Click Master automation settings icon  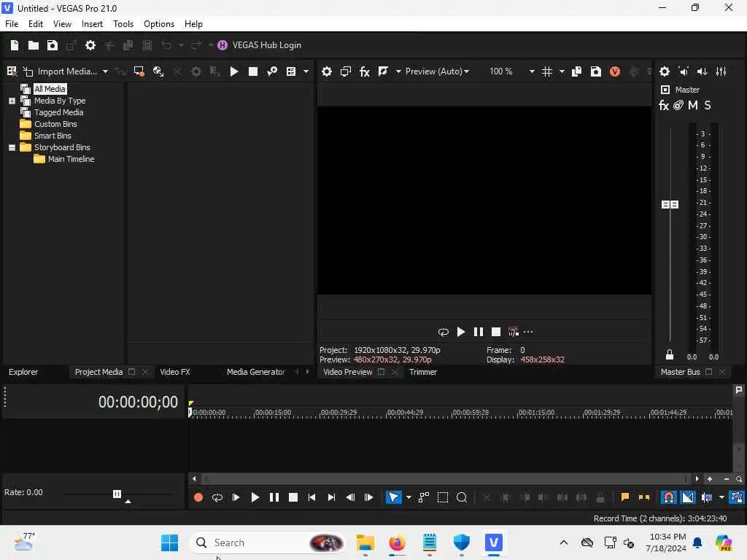(678, 105)
